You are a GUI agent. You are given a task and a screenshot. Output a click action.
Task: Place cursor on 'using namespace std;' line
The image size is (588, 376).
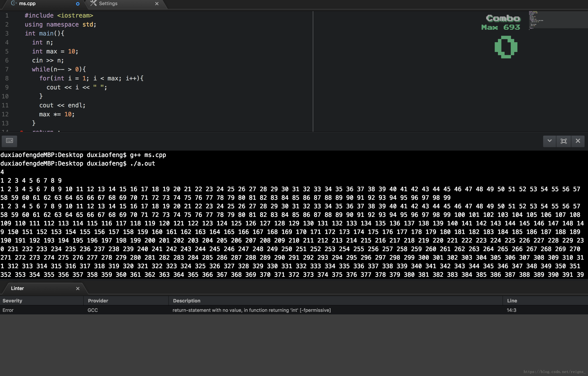click(x=60, y=24)
